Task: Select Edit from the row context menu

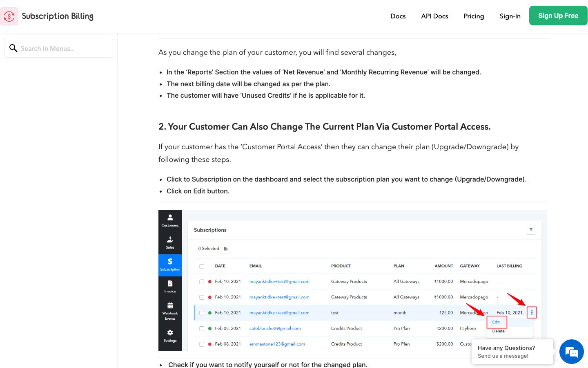Action: [x=496, y=322]
